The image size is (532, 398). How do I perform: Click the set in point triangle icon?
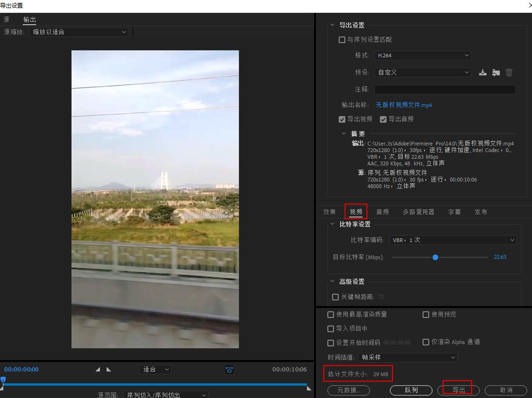98,370
